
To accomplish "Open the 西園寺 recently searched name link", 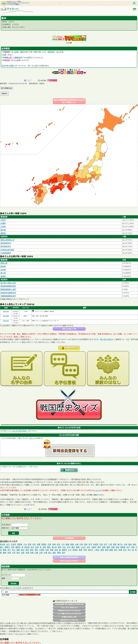I will 44,544.
